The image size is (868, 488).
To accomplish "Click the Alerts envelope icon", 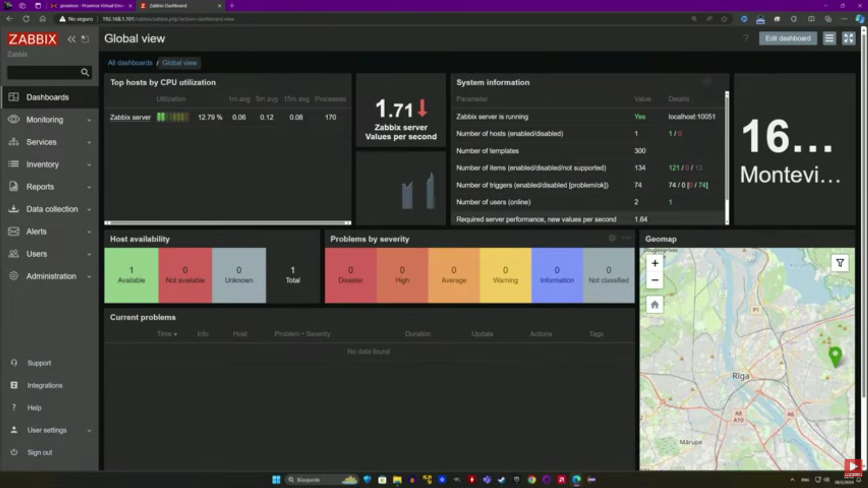I will 14,231.
